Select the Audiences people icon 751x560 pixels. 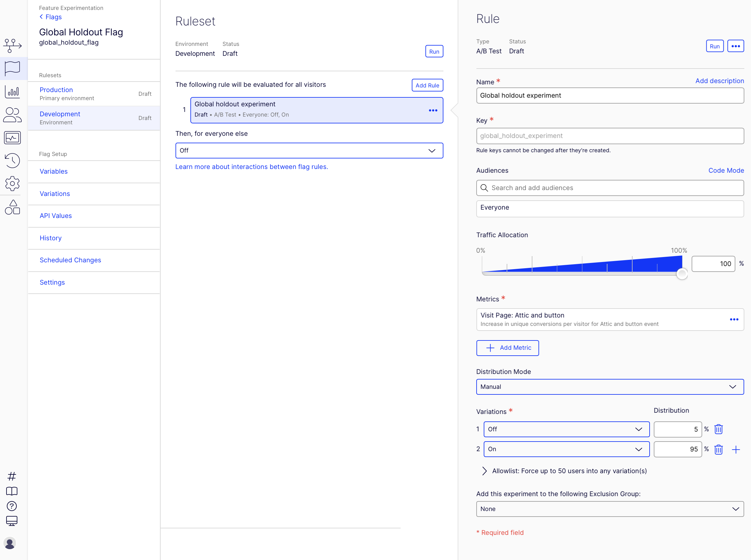pos(12,115)
